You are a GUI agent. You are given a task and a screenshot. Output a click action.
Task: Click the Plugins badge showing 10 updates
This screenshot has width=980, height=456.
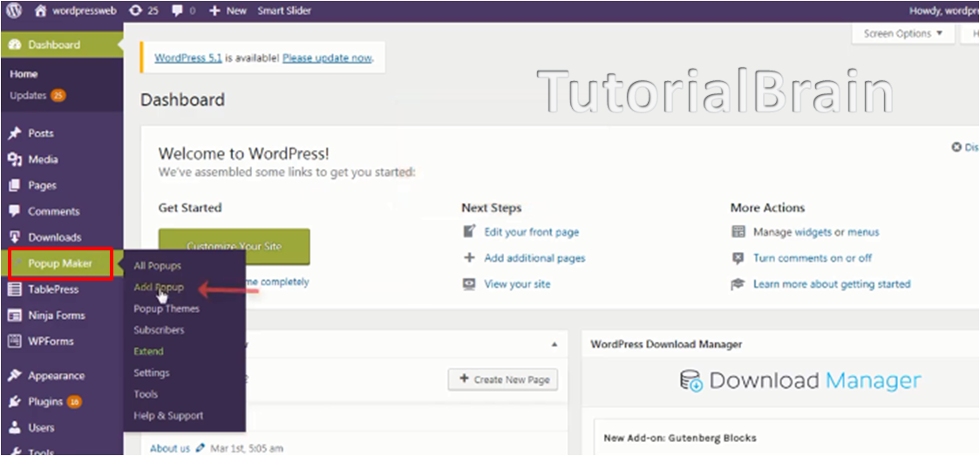pyautogui.click(x=74, y=402)
